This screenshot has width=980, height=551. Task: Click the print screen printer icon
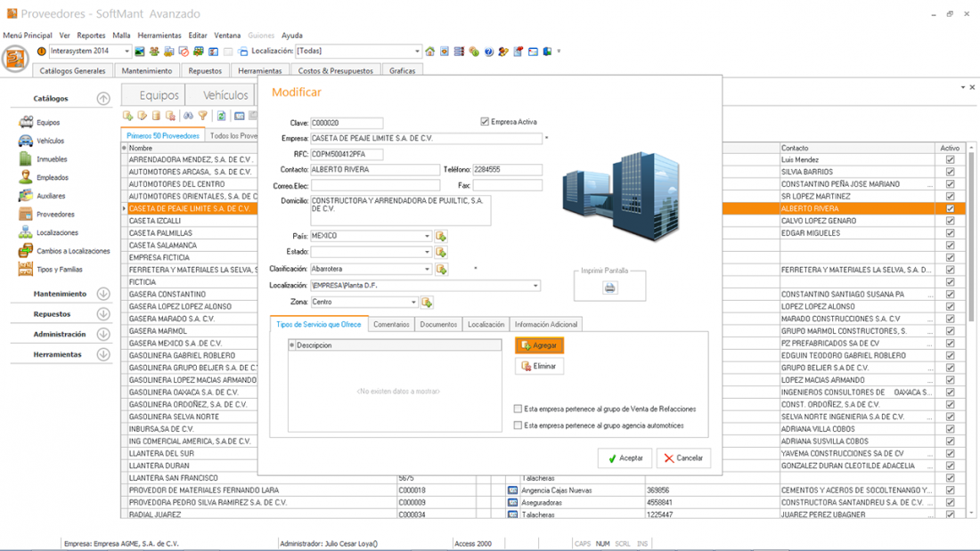(609, 288)
